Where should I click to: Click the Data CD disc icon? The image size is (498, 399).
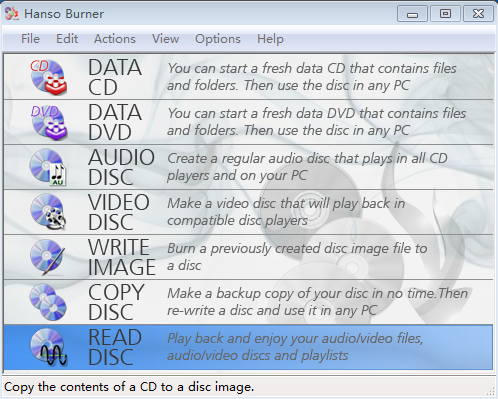click(x=49, y=77)
